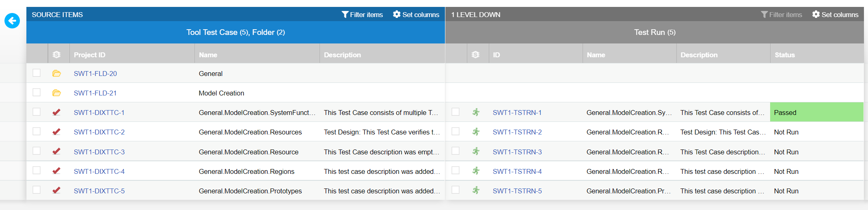Open test case SWT1-DIXTTC-2
The height and width of the screenshot is (210, 868).
99,132
